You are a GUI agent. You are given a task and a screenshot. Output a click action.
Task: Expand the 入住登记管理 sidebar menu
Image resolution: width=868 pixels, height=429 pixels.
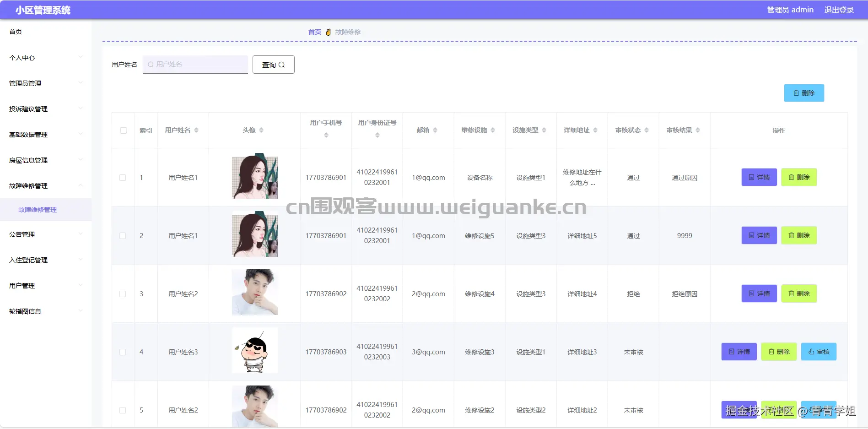pos(46,260)
